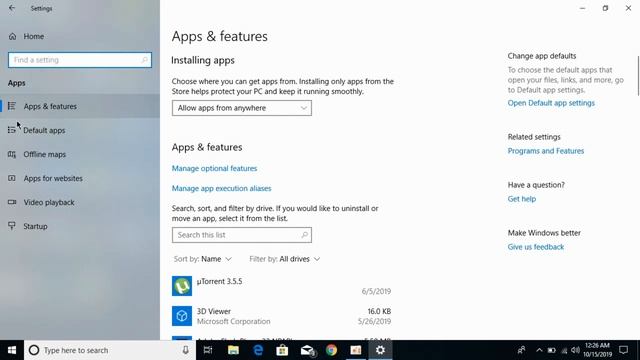
Task: Click the Video playback camera icon
Action: (x=12, y=202)
